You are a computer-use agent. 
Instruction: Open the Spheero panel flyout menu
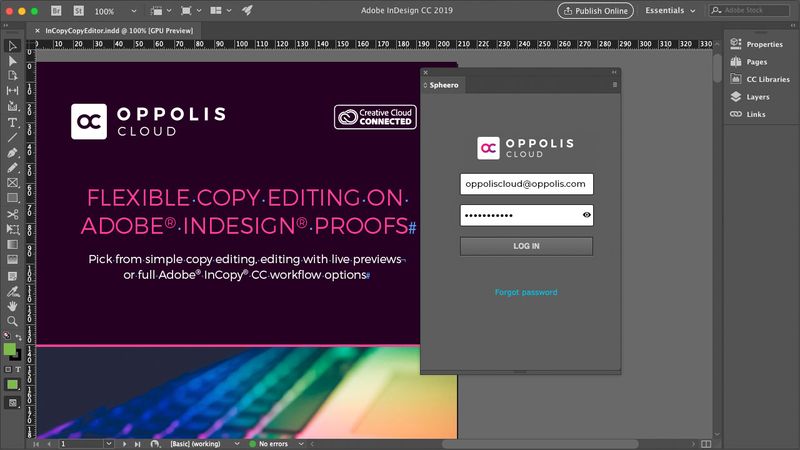(615, 85)
